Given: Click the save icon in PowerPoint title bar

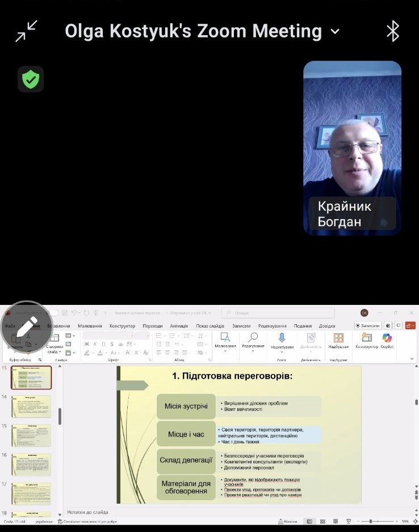Looking at the screenshot, I should [65, 312].
